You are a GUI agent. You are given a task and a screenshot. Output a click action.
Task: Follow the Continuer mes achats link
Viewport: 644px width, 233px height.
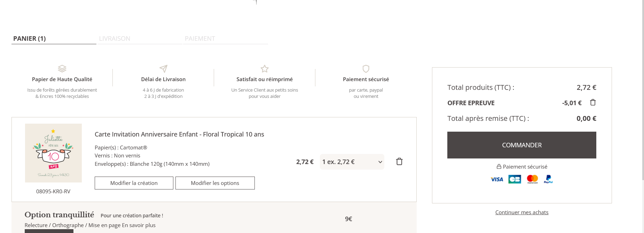tap(522, 212)
